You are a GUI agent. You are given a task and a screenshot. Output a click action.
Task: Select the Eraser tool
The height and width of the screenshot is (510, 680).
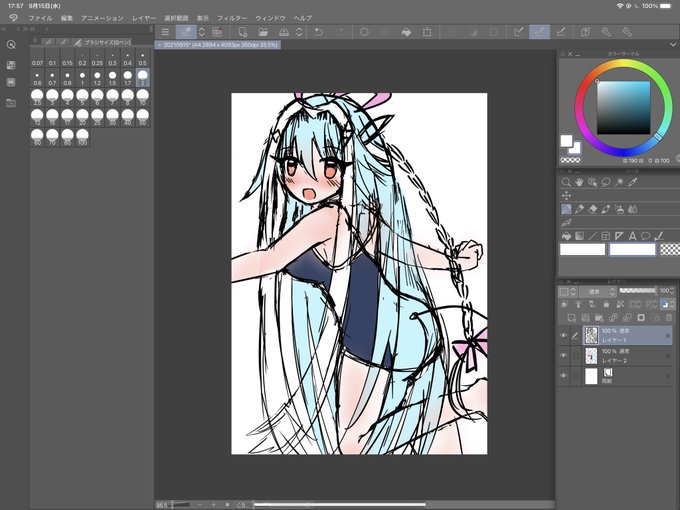click(x=592, y=209)
